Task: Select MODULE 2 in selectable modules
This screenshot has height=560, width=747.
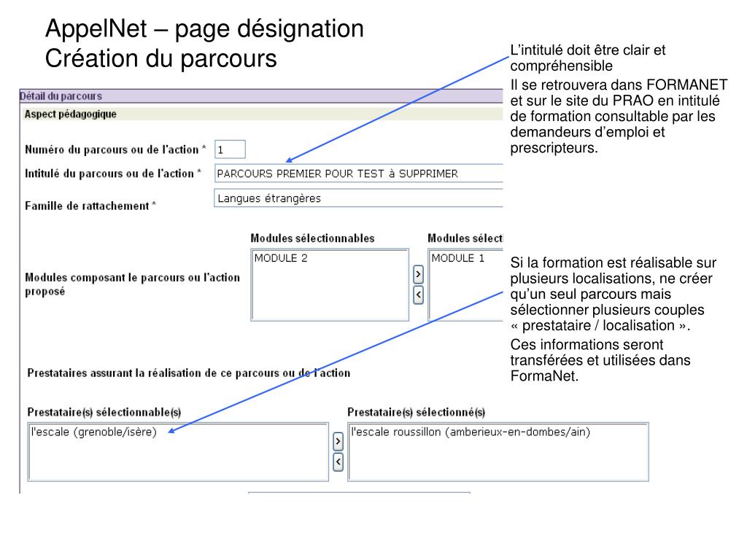Action: [x=281, y=258]
